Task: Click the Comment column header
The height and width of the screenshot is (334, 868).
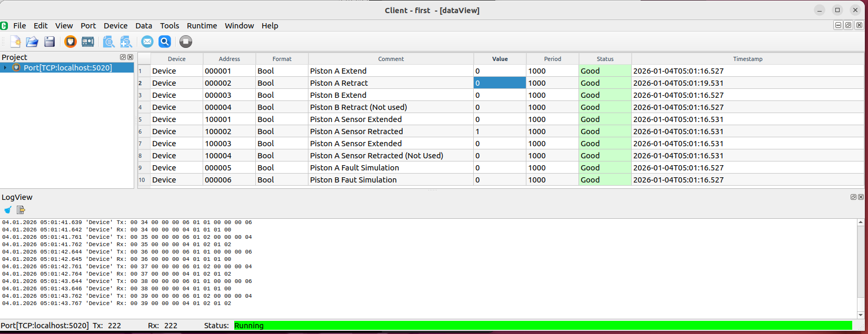Action: pyautogui.click(x=391, y=59)
